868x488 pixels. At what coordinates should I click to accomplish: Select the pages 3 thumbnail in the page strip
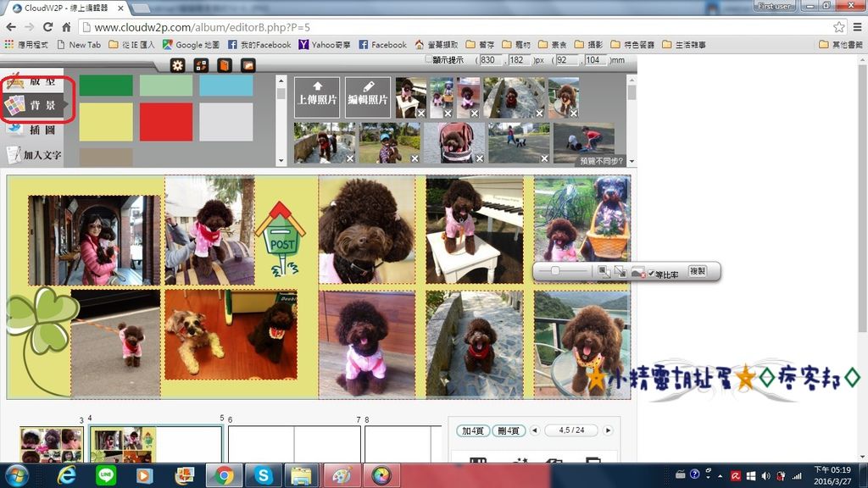[52, 444]
